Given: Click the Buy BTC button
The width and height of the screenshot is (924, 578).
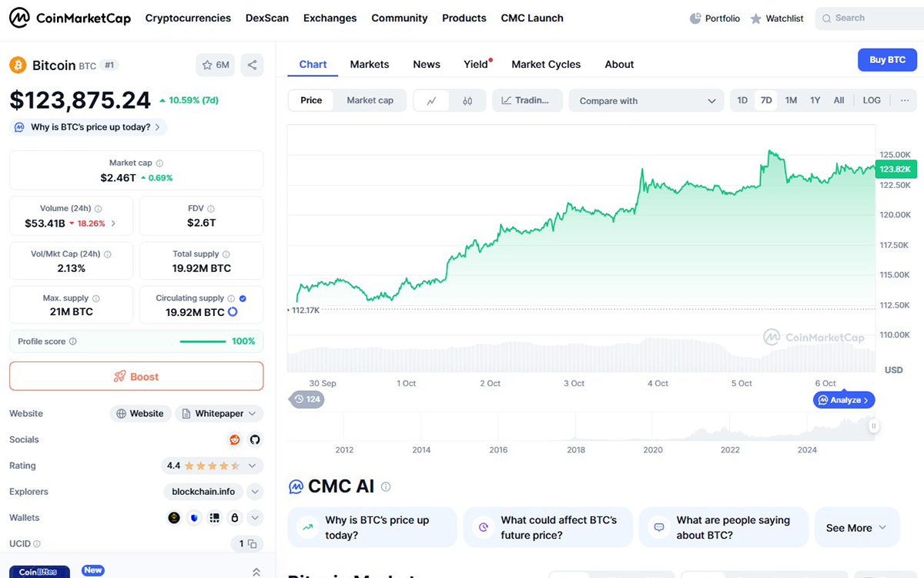Looking at the screenshot, I should click(x=887, y=59).
